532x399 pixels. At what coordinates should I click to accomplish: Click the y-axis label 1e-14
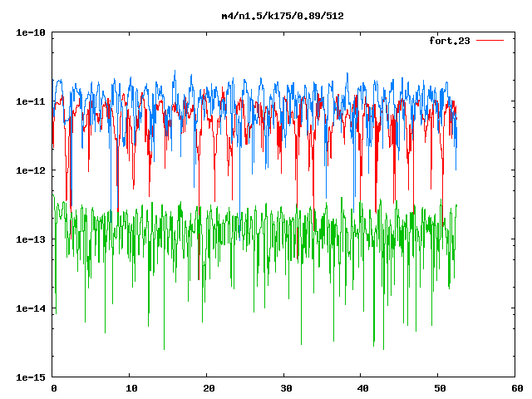31,308
